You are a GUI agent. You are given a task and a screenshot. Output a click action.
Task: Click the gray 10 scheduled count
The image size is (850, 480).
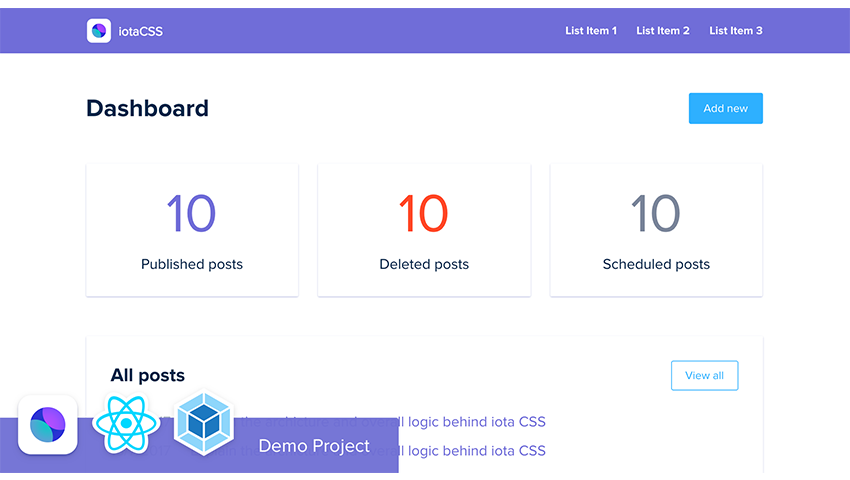[655, 213]
